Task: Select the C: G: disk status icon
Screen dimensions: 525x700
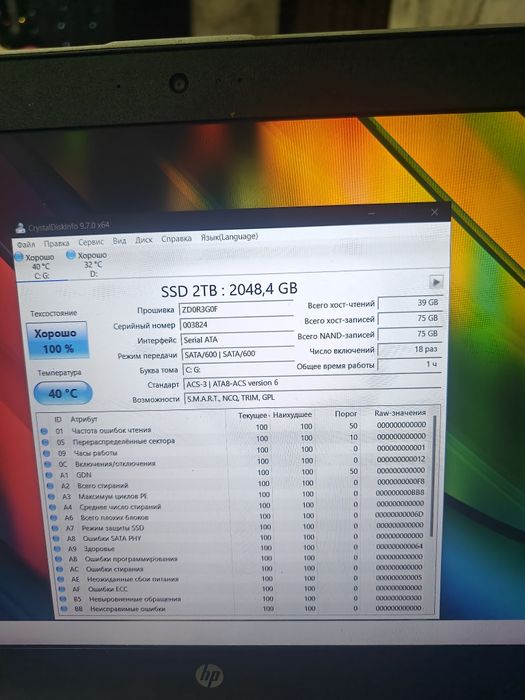Action: pos(19,257)
